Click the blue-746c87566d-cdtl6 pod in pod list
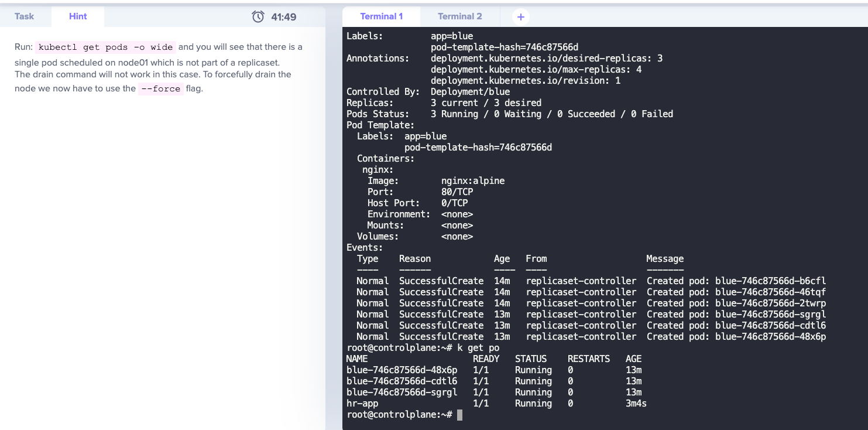This screenshot has width=868, height=430. [402, 381]
